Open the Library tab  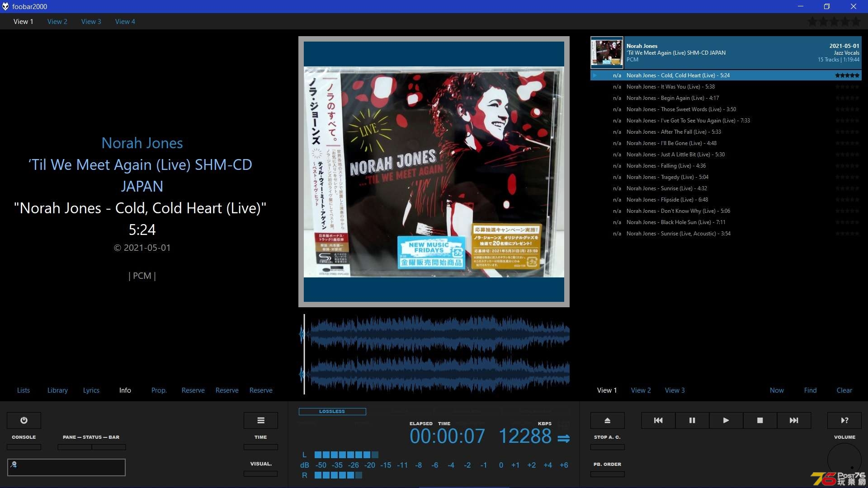pos(57,390)
